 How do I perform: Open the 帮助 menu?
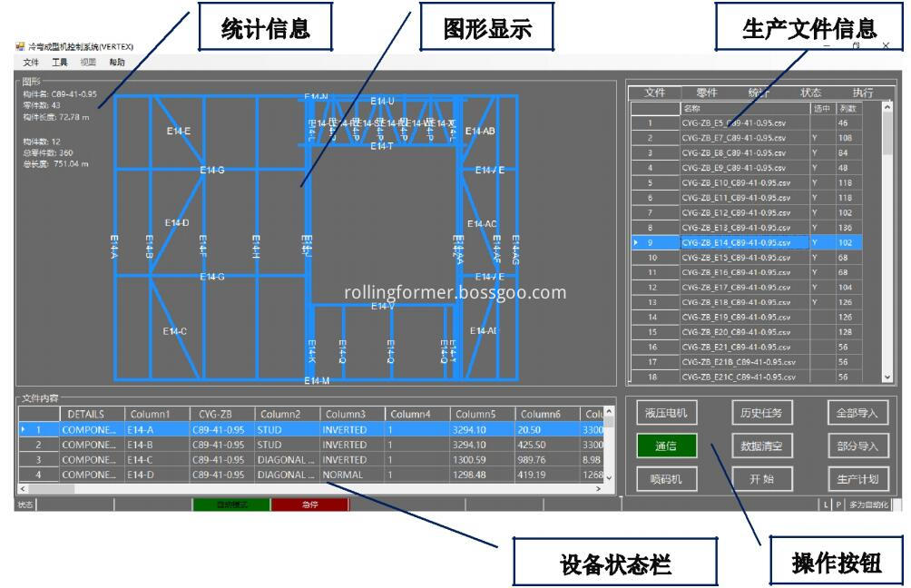pos(117,63)
